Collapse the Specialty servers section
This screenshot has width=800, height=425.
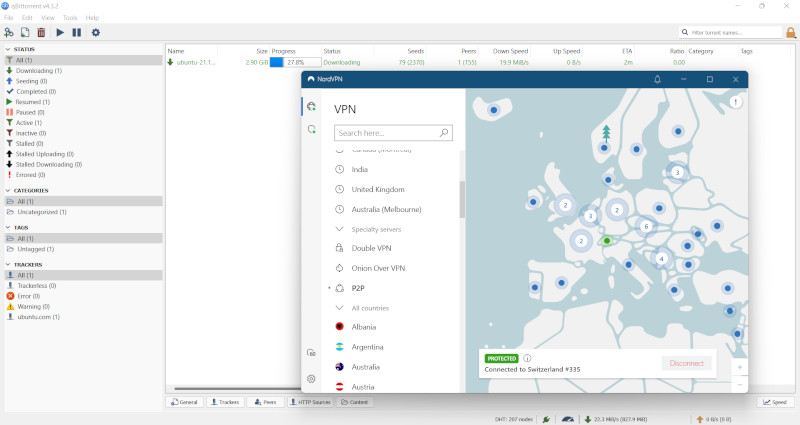coord(339,229)
